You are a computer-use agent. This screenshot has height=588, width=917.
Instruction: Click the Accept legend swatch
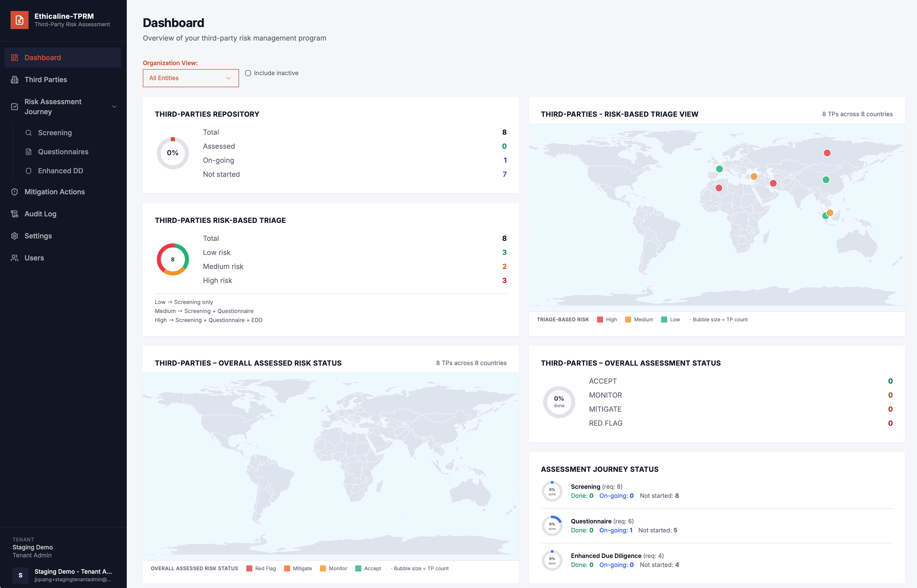pyautogui.click(x=358, y=568)
